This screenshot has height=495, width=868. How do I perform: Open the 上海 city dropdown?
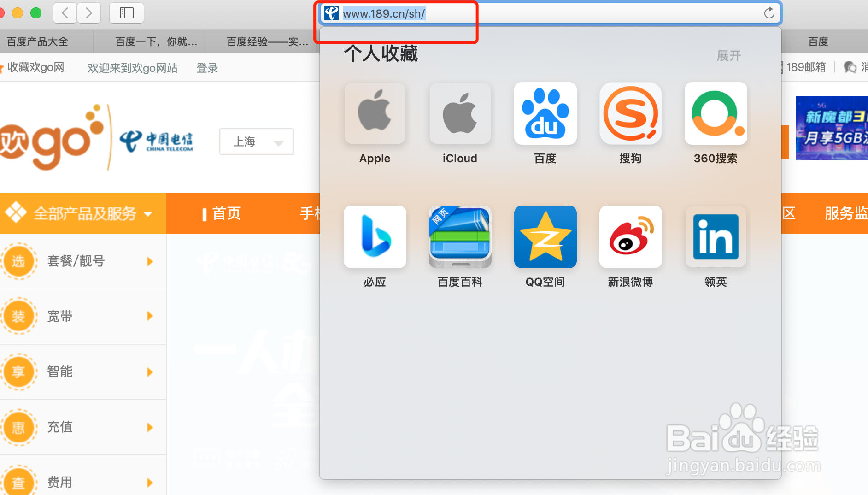click(x=257, y=141)
